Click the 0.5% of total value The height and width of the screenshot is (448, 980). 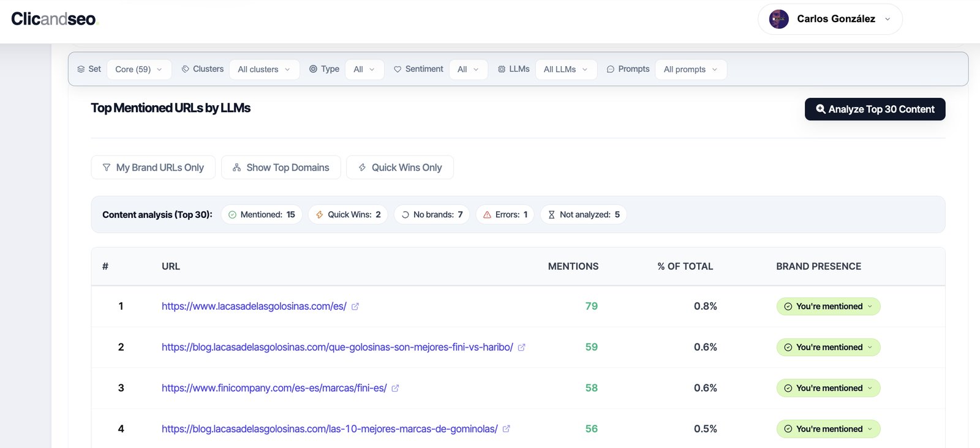tap(706, 429)
